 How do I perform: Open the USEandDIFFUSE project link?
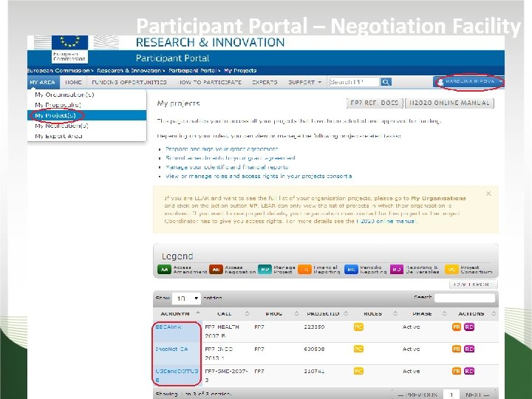click(x=177, y=375)
